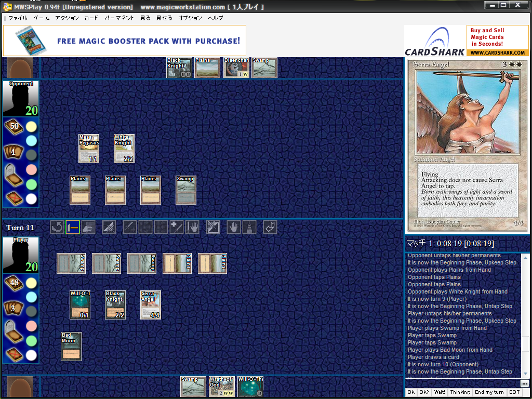The height and width of the screenshot is (399, 532).
Task: Click the draw step hand icon
Action: coord(88,228)
